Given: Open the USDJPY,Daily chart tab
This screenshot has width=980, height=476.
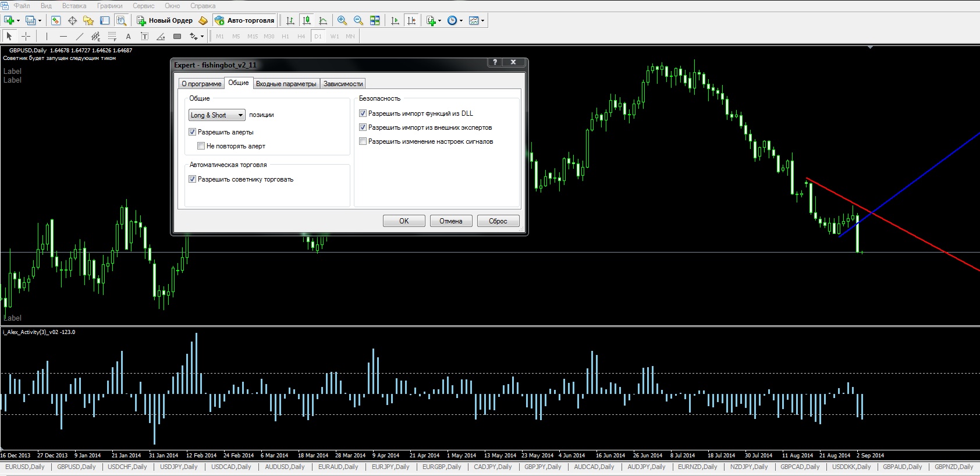Looking at the screenshot, I should coord(179,467).
